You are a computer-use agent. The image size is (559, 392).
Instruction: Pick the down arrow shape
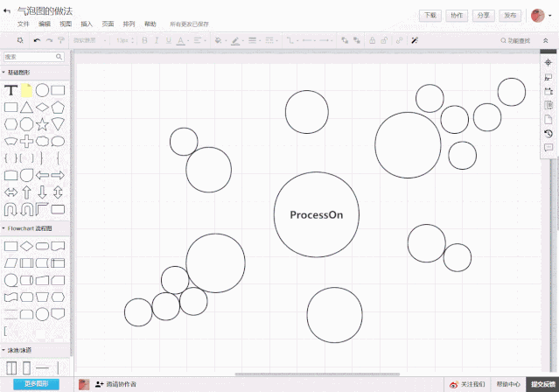pyautogui.click(x=42, y=192)
